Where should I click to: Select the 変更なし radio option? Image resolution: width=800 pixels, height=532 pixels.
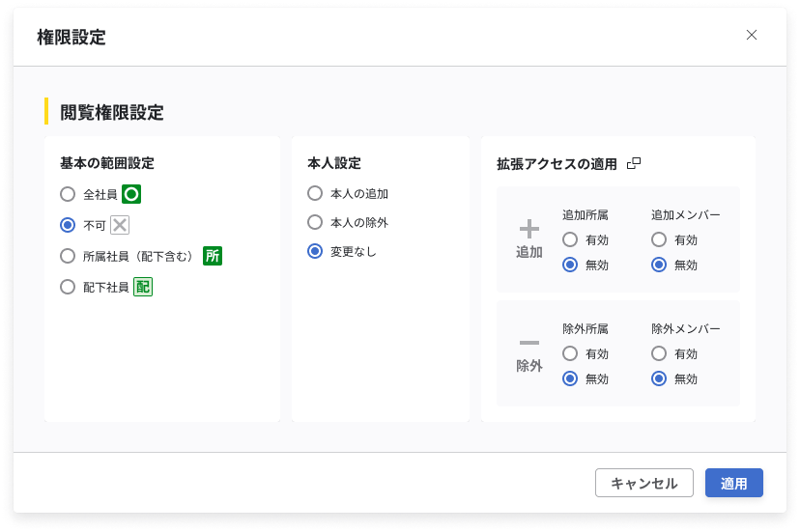click(x=315, y=251)
